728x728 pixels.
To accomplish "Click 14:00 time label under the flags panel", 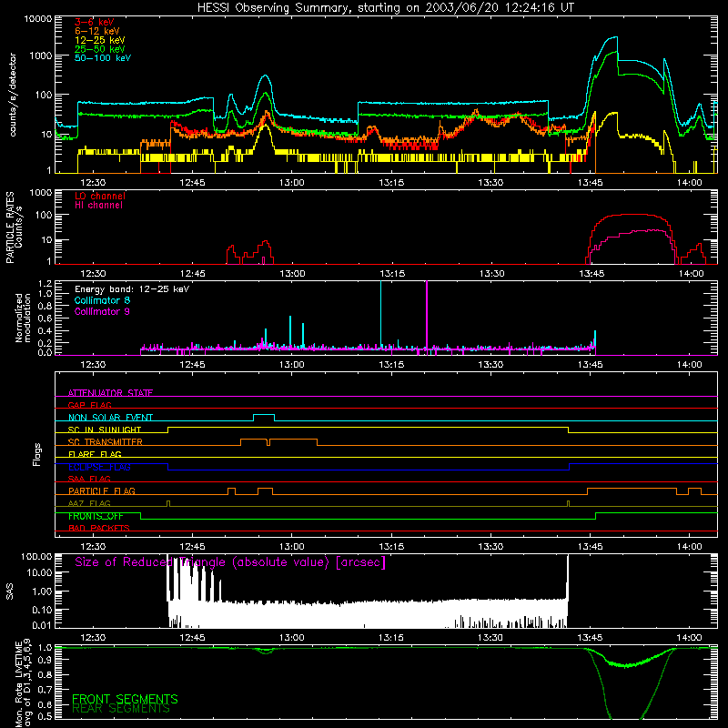I will (x=690, y=547).
